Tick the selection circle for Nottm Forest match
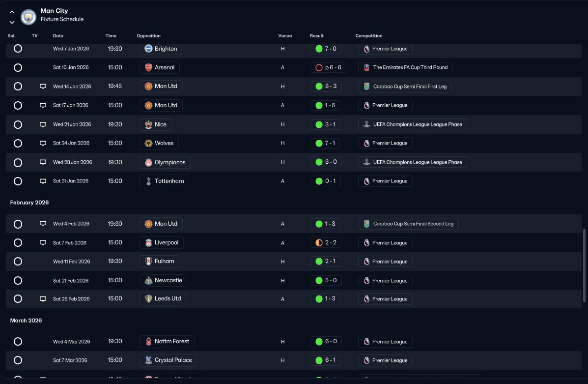Screen dimensions: 588x384 tap(18, 342)
